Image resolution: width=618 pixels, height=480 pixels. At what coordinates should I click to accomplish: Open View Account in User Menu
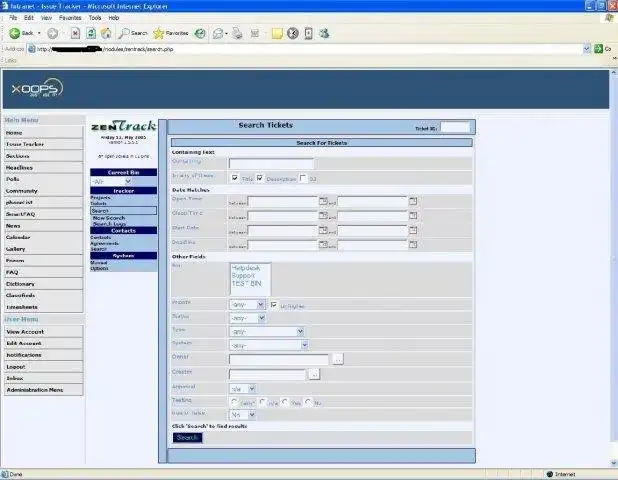click(43, 332)
